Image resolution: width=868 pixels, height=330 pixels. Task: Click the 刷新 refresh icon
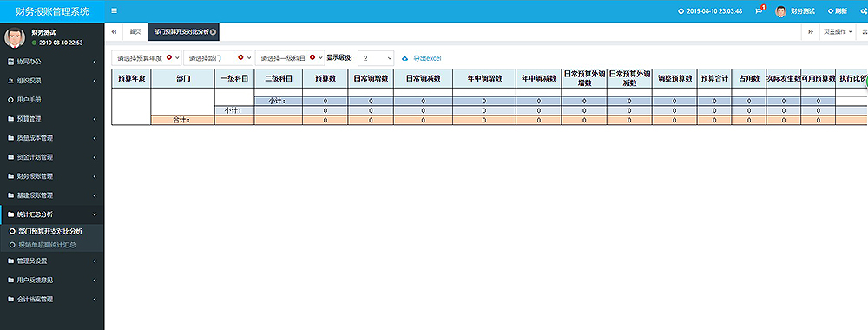[831, 11]
